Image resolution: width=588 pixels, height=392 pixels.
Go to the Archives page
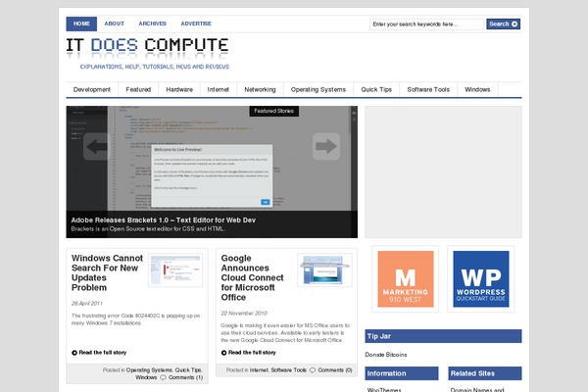coord(152,24)
